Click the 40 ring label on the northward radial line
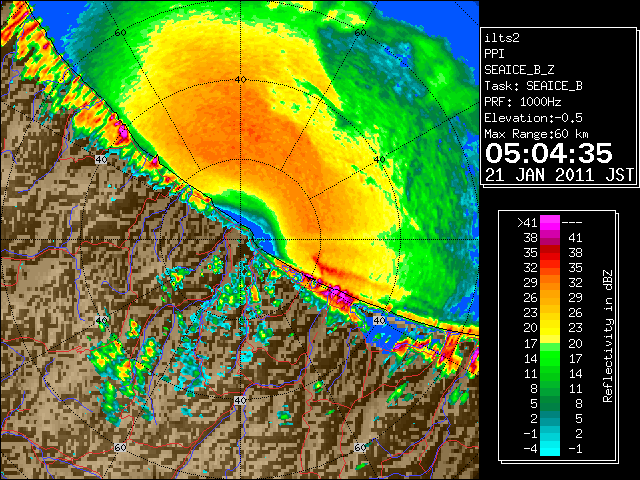 pyautogui.click(x=240, y=80)
